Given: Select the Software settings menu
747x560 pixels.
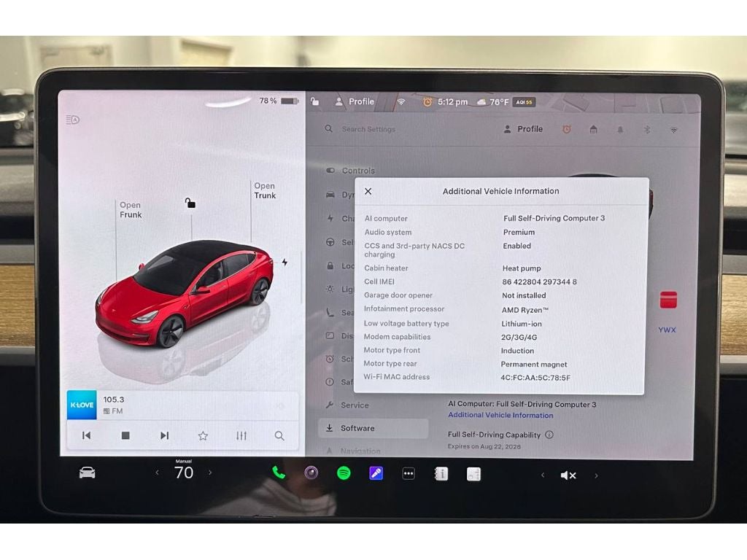Looking at the screenshot, I should point(373,428).
